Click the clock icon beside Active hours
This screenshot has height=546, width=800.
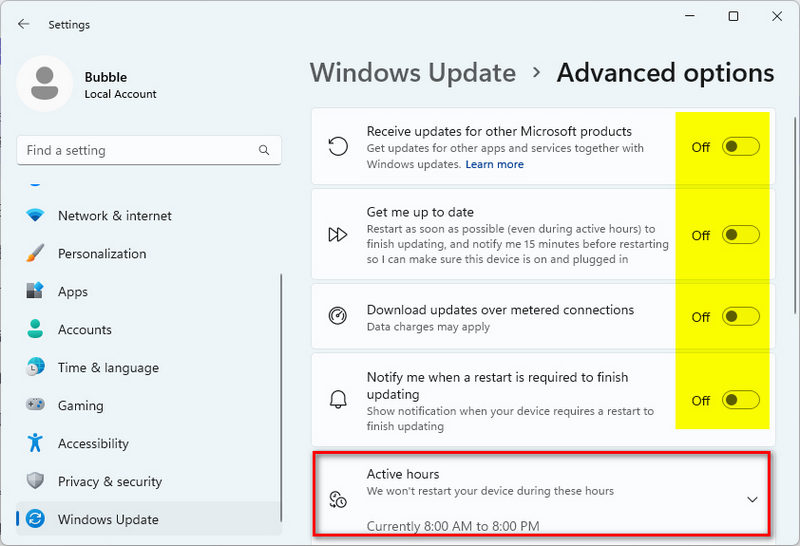tap(338, 500)
